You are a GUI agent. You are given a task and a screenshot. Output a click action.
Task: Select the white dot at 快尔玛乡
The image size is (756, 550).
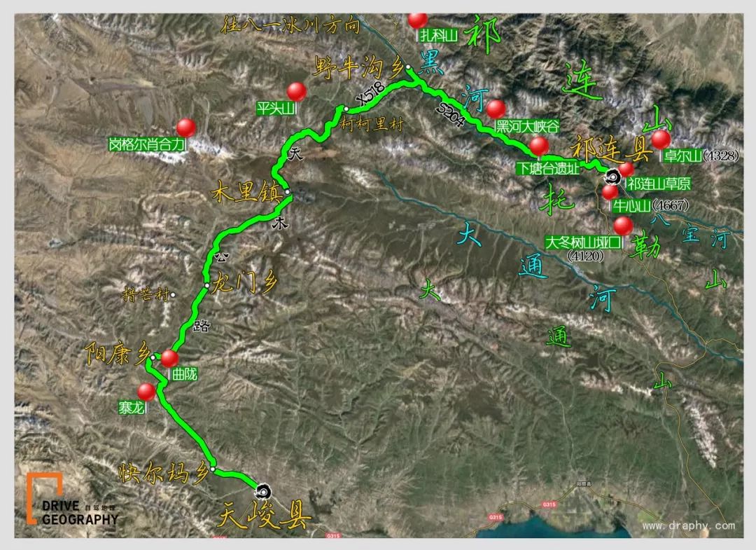click(212, 469)
